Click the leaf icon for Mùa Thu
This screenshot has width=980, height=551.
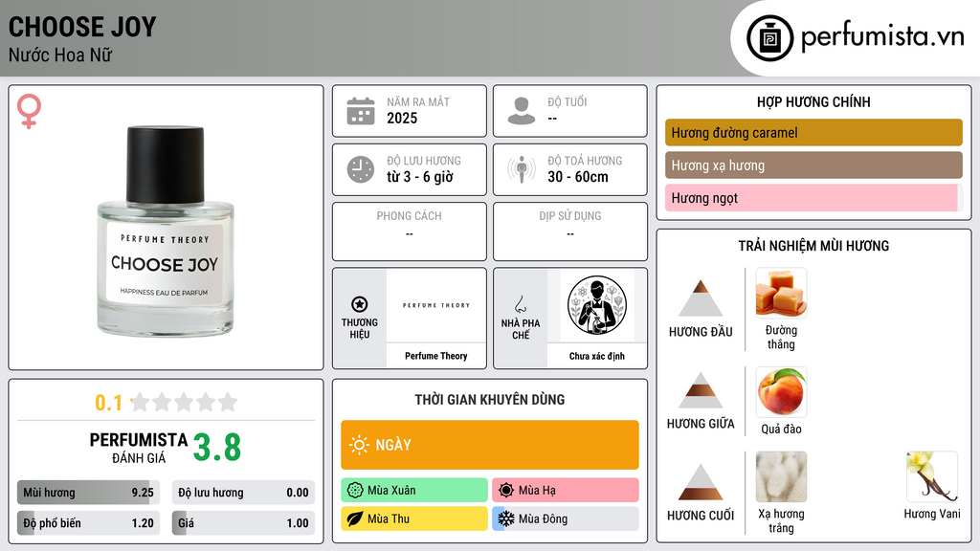[x=355, y=518]
